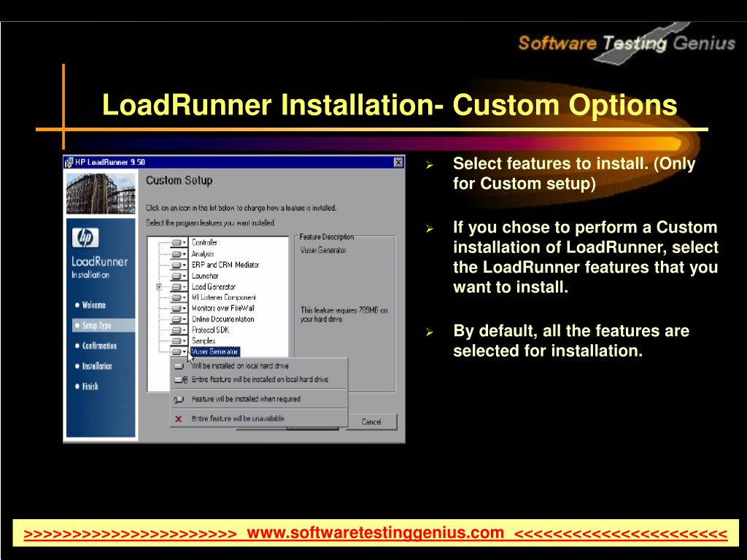Click the HP logo in sidebar
The height and width of the screenshot is (560, 747).
(x=85, y=238)
